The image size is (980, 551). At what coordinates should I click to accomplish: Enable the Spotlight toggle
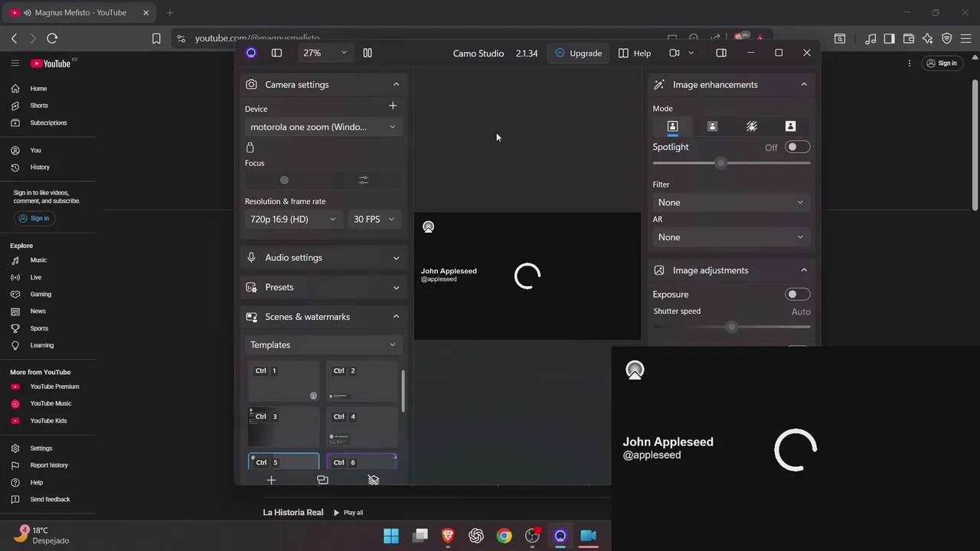pos(797,147)
